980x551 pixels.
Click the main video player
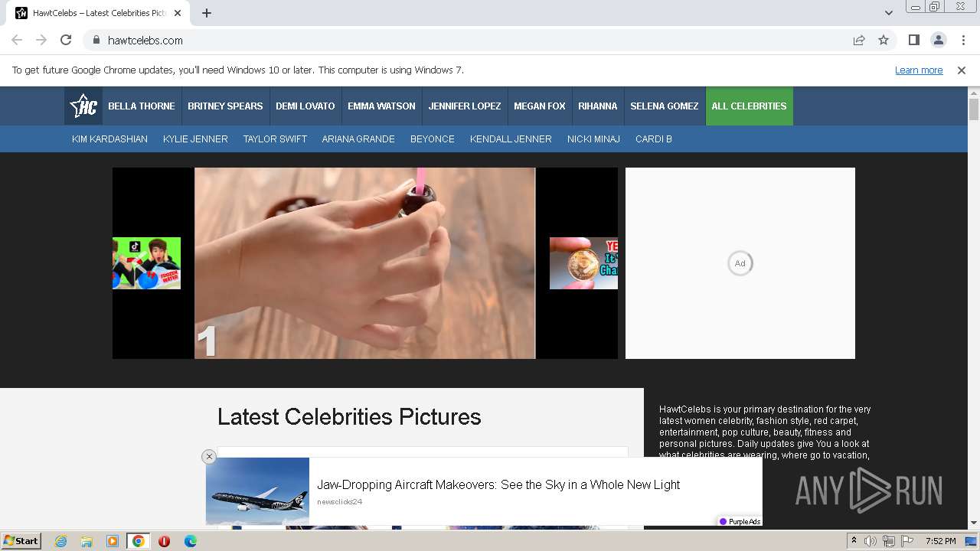(365, 263)
